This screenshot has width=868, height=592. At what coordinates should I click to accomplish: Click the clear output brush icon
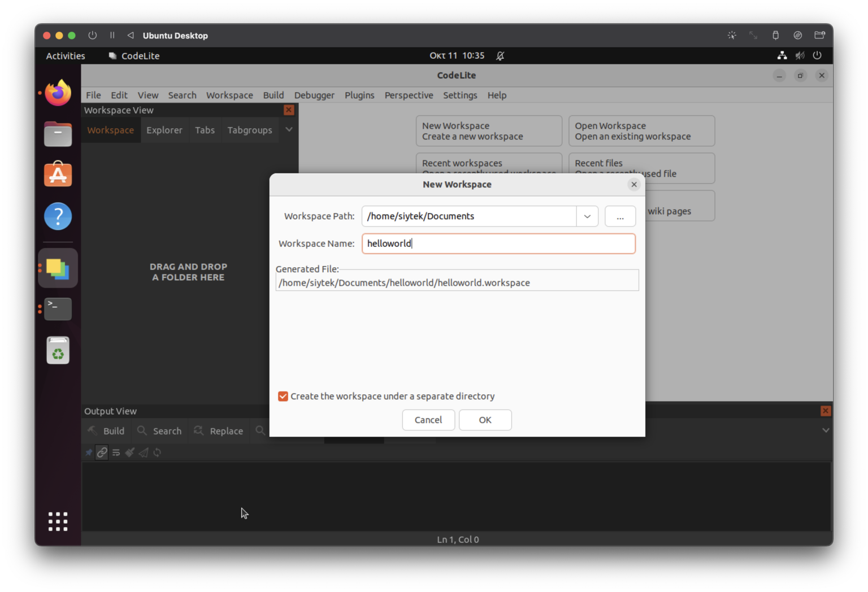(x=130, y=452)
